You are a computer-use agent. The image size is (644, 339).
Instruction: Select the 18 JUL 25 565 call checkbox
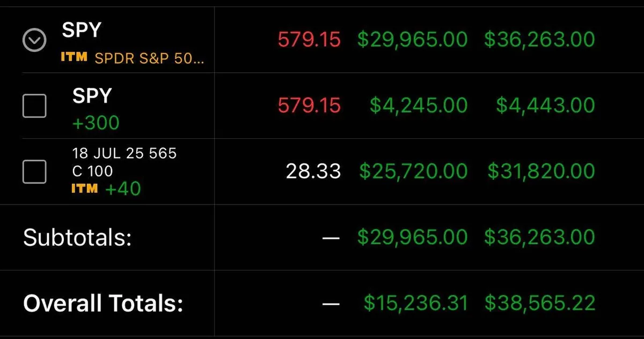[x=34, y=172]
